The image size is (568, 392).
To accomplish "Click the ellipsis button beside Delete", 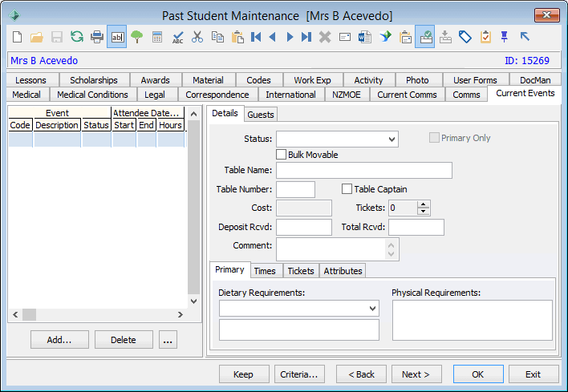I will point(168,340).
